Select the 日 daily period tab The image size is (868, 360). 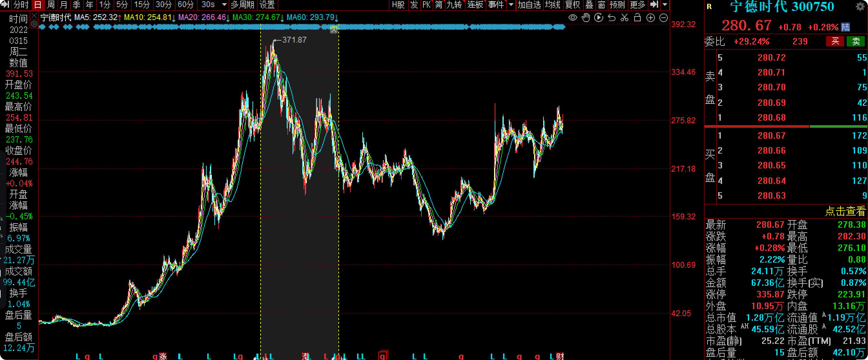point(38,5)
